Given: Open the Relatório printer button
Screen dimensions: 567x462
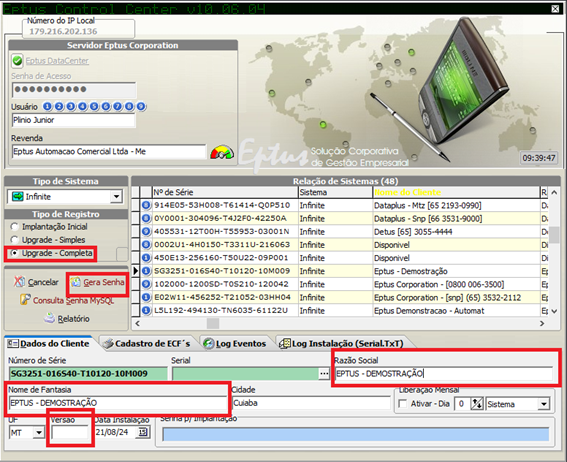Looking at the screenshot, I should 67,318.
